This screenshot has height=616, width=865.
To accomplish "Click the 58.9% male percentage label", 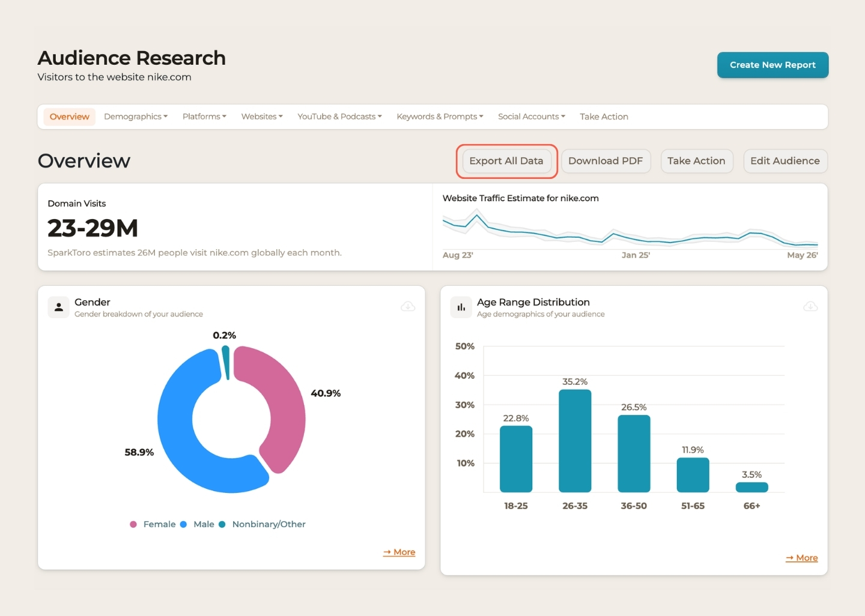I will coord(139,452).
